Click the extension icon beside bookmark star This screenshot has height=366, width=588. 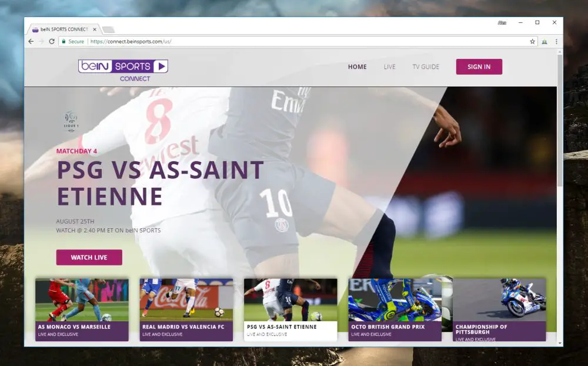[544, 42]
